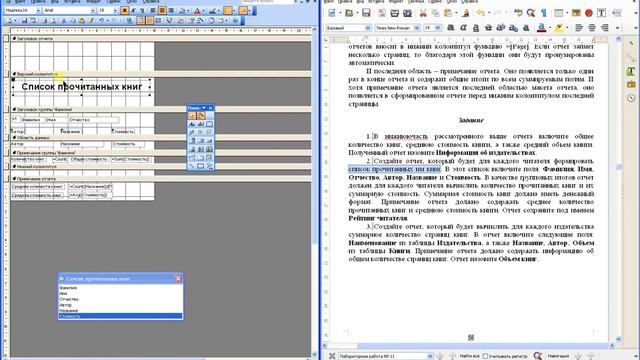640x360 pixels.
Task: Click the Print icon in Writer toolbar
Action: (x=394, y=13)
